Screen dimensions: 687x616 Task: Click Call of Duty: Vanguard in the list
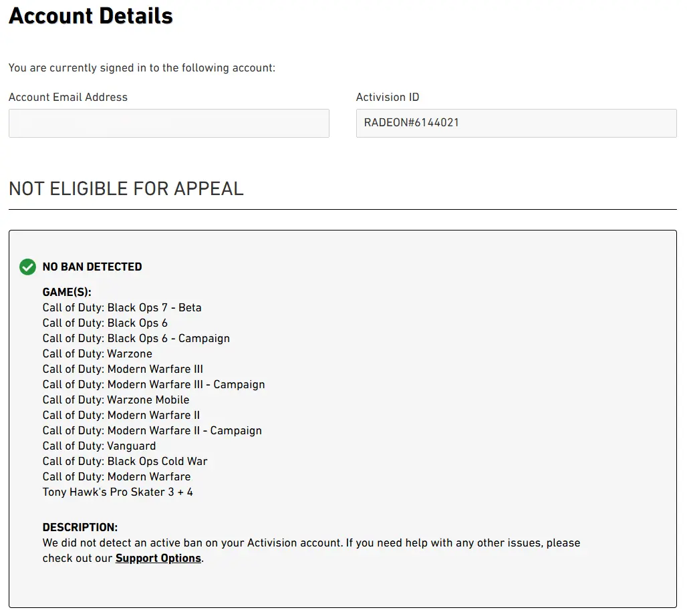pyautogui.click(x=99, y=446)
